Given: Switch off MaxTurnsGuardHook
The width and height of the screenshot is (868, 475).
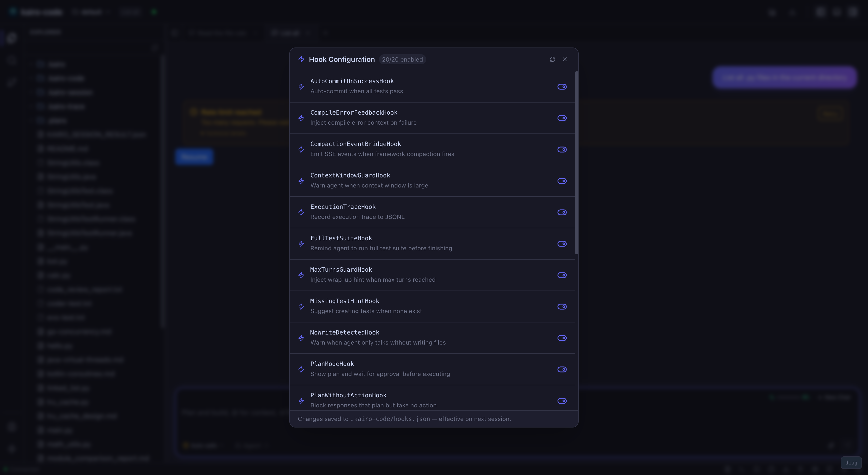Looking at the screenshot, I should (x=562, y=275).
